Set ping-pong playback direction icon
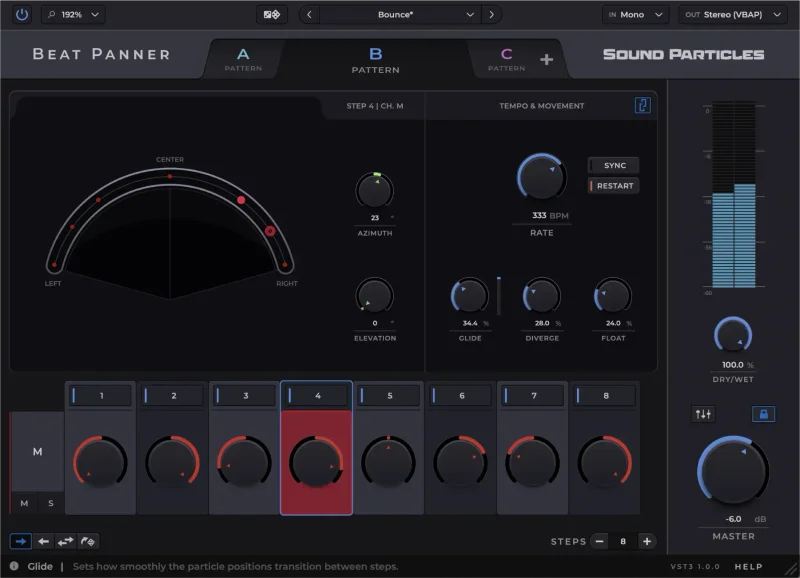Image resolution: width=800 pixels, height=578 pixels. pos(65,541)
